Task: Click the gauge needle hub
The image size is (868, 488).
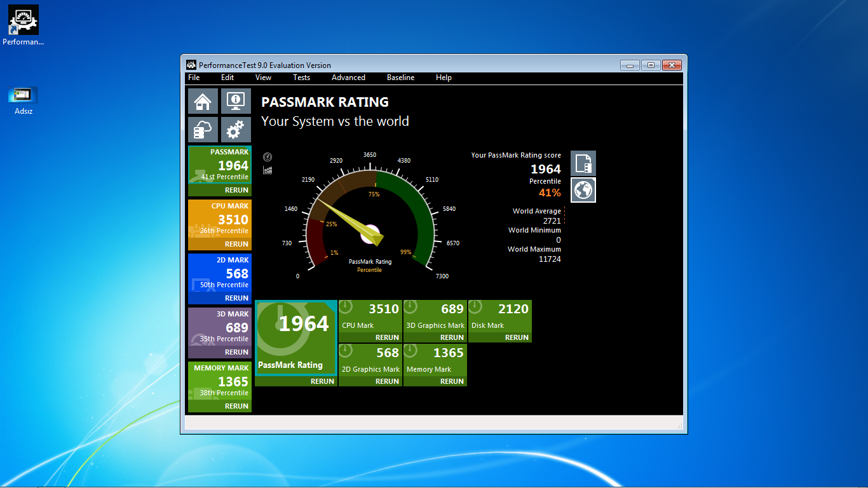Action: pos(370,233)
